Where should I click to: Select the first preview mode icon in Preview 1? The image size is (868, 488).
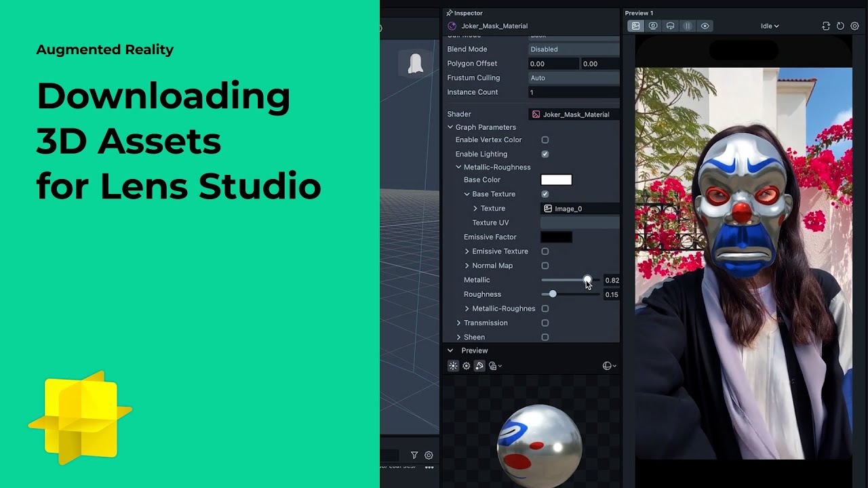(x=635, y=26)
